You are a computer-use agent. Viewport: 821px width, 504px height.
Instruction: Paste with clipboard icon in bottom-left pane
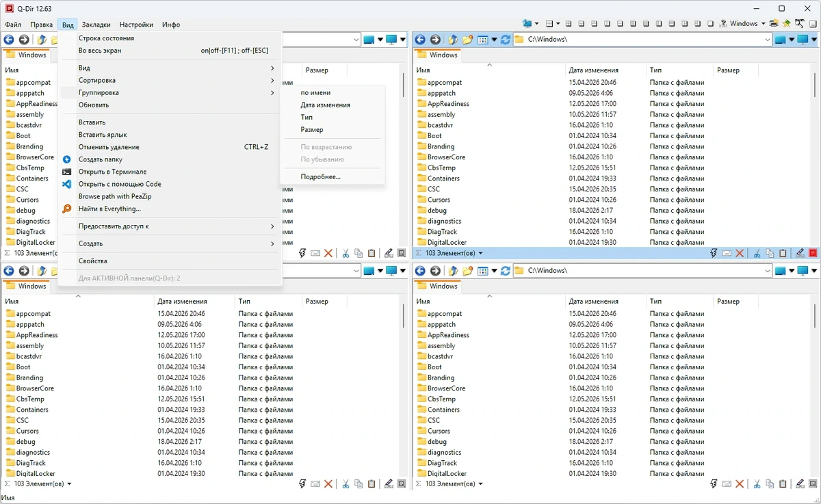point(372,484)
